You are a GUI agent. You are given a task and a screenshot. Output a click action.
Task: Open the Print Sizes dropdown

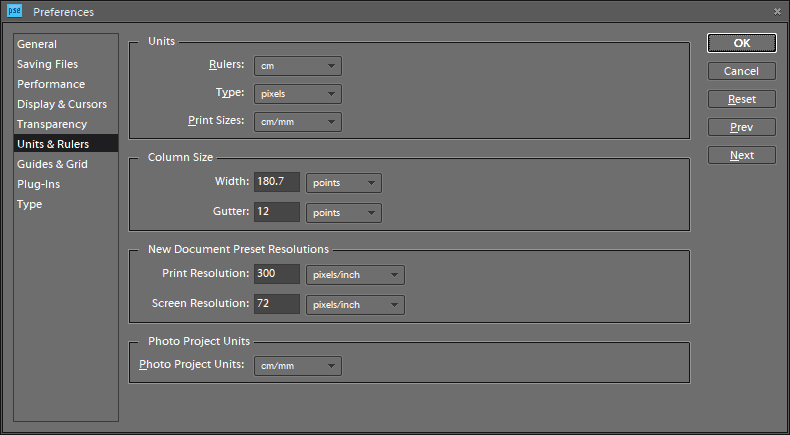298,122
